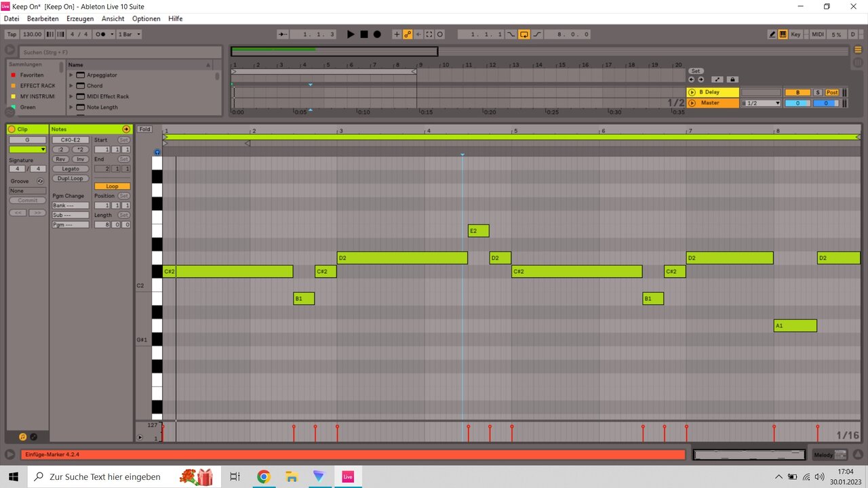
Task: Open the Ansicht menu
Action: click(x=113, y=18)
